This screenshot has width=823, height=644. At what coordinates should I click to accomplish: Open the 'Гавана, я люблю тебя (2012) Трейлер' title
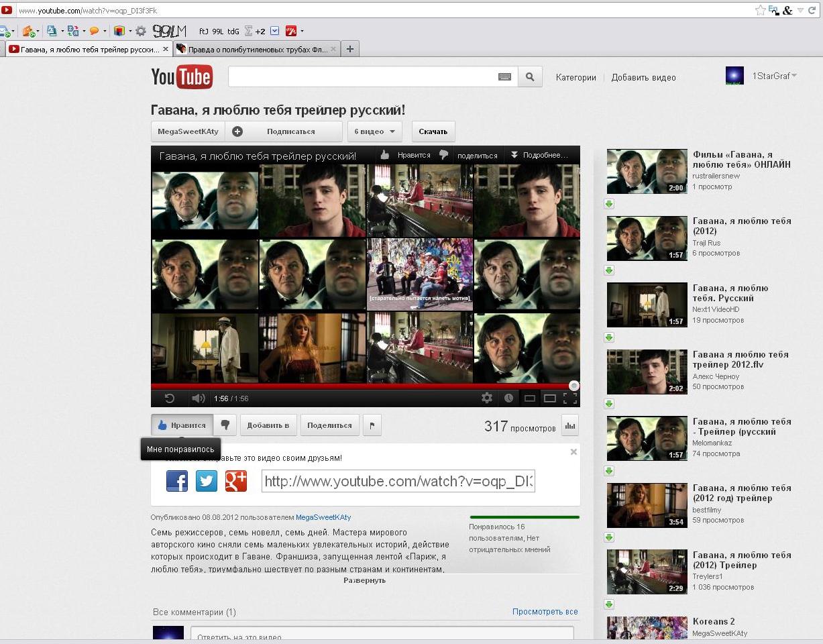click(x=742, y=560)
